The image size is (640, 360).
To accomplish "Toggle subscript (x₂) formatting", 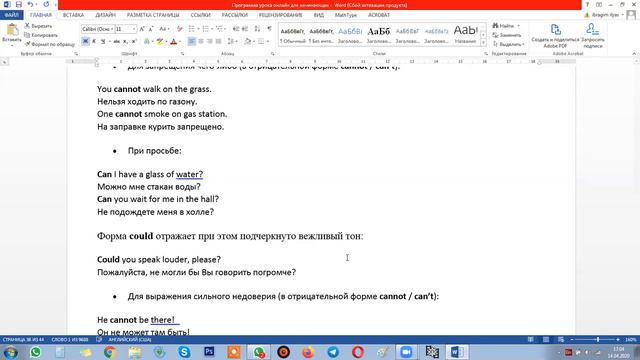I will pyautogui.click(x=125, y=41).
